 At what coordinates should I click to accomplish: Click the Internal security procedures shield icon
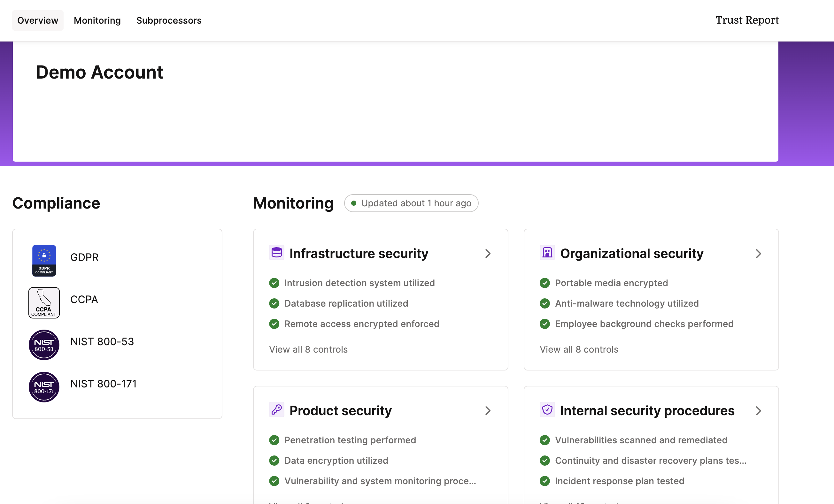pyautogui.click(x=547, y=409)
